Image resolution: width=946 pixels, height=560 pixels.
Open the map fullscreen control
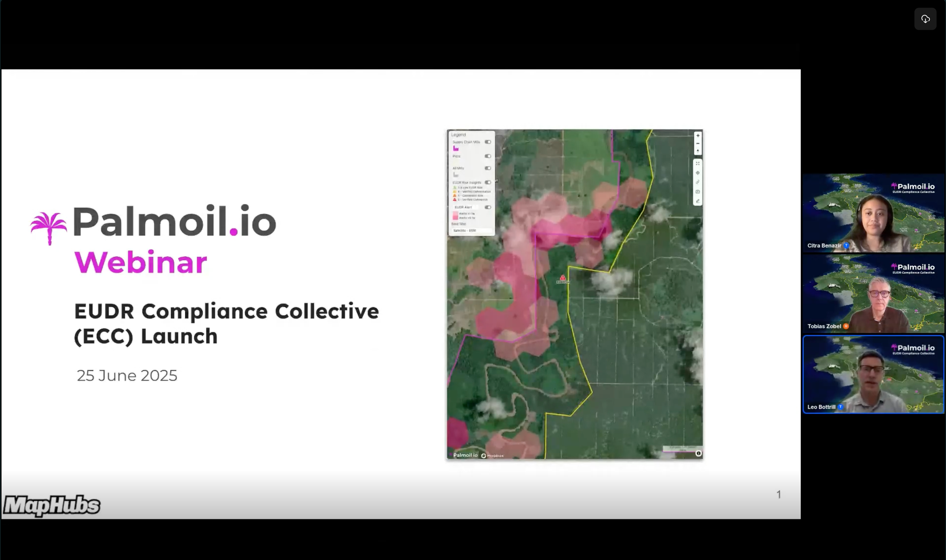[x=698, y=164]
